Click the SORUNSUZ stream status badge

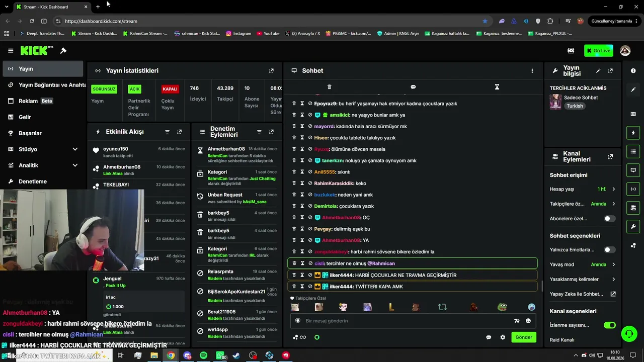(104, 89)
